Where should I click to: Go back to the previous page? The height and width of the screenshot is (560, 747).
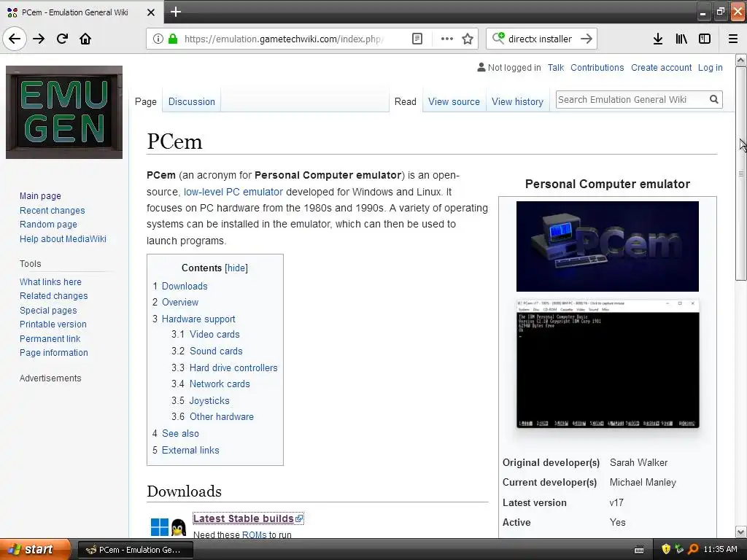(x=15, y=39)
